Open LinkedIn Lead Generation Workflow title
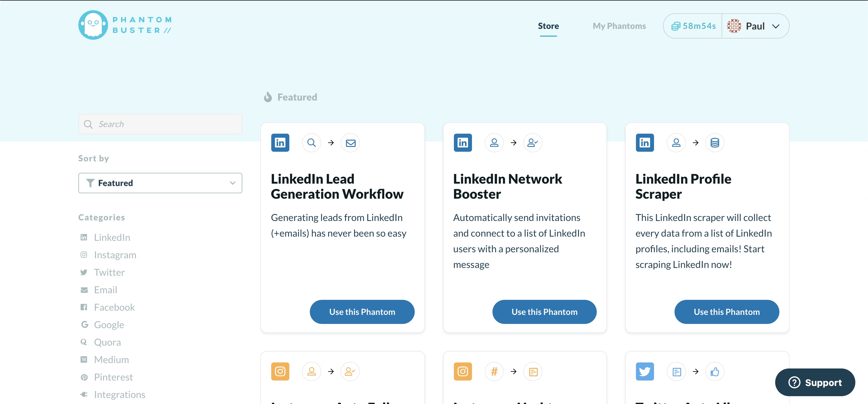This screenshot has height=404, width=868. click(337, 187)
